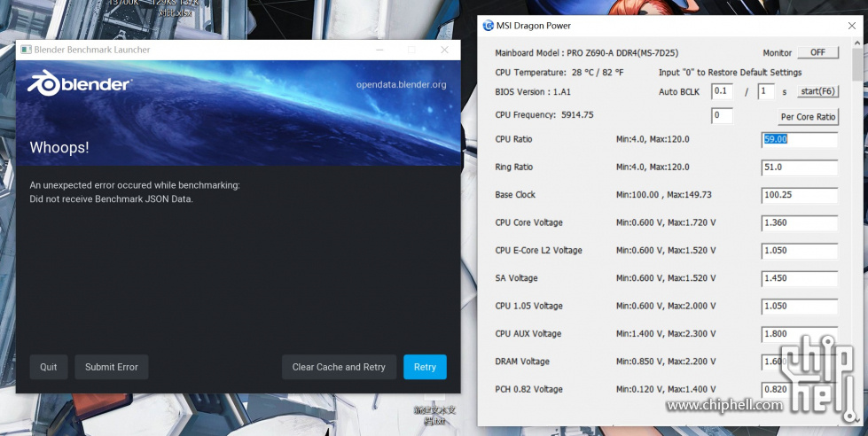
Task: Click the PCH 0.82 Voltage field
Action: 800,389
